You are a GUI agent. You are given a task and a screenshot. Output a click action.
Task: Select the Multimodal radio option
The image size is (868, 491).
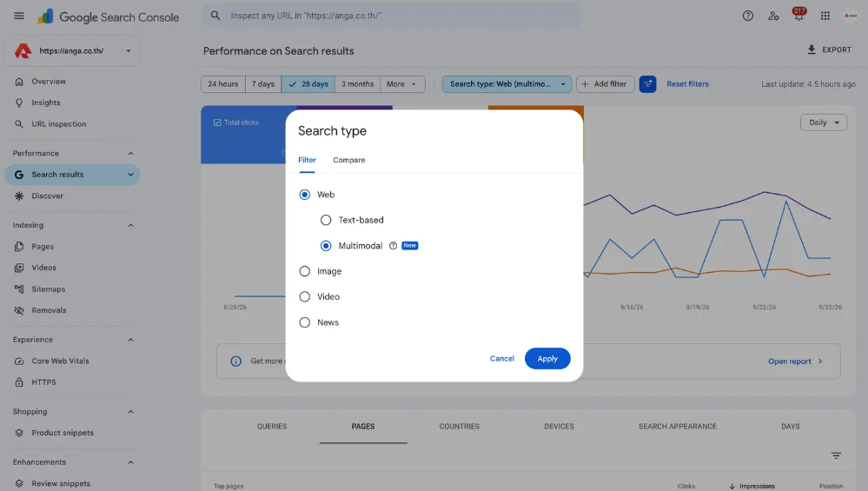pos(326,246)
